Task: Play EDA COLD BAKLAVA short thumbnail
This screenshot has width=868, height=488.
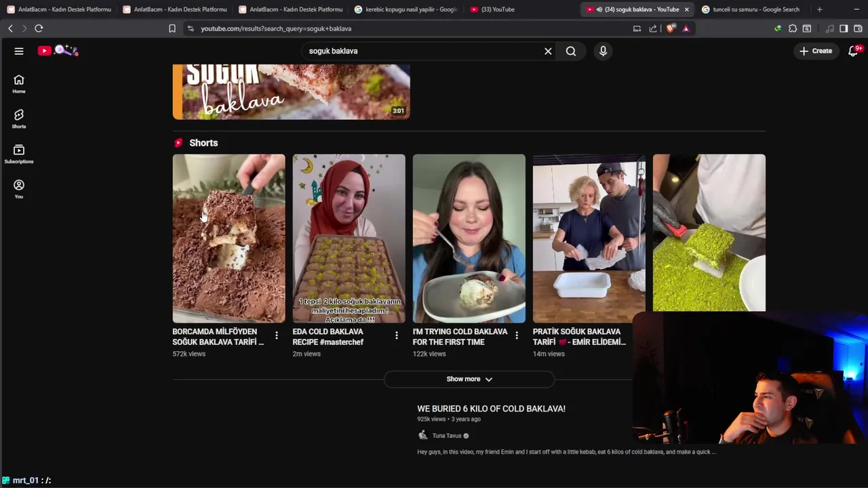Action: click(349, 239)
